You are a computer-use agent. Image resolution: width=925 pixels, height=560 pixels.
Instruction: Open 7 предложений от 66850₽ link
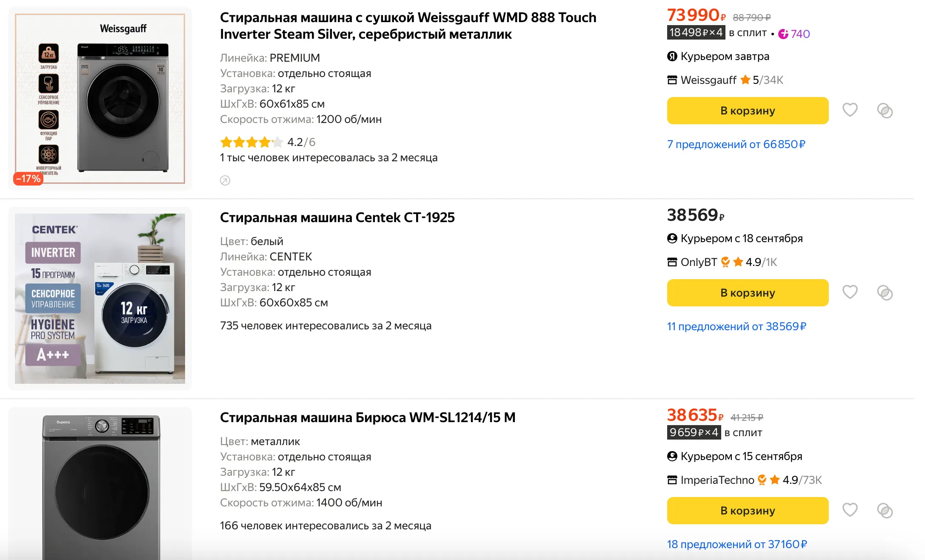click(x=736, y=144)
